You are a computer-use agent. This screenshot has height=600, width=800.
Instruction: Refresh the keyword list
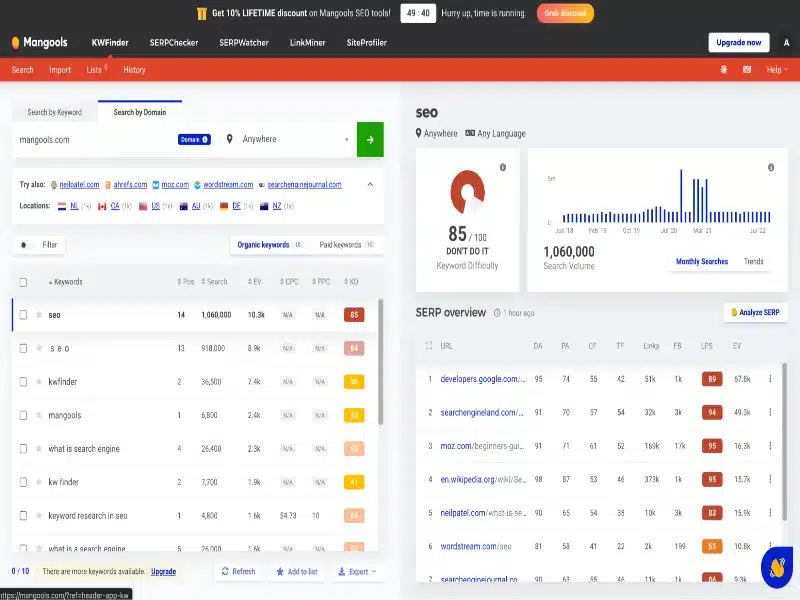tap(239, 571)
